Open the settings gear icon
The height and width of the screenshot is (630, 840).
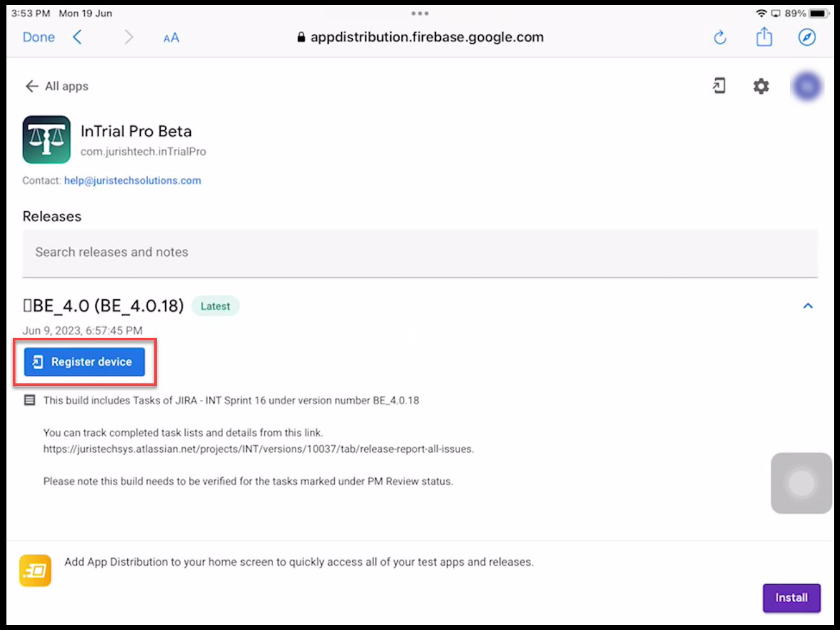pyautogui.click(x=761, y=86)
